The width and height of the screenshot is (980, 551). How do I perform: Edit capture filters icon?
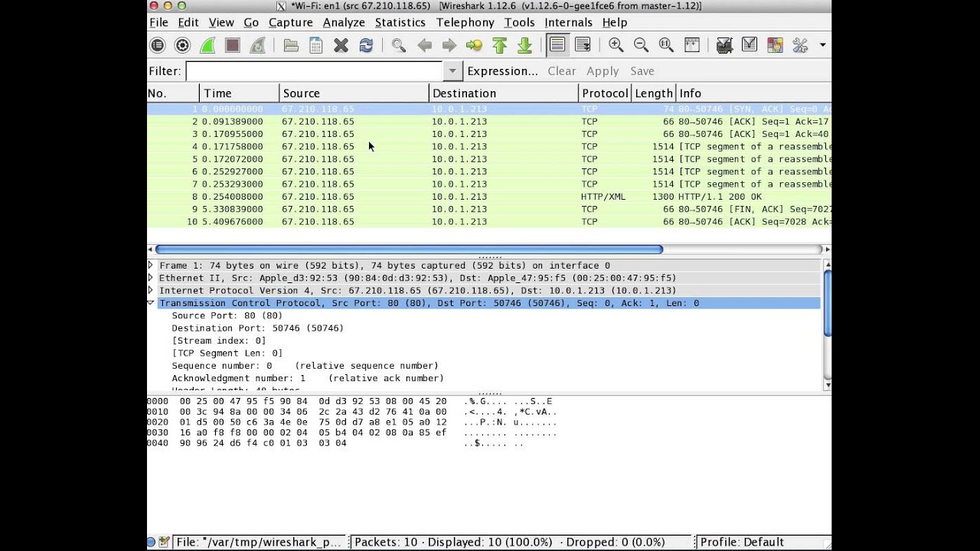[x=724, y=46]
